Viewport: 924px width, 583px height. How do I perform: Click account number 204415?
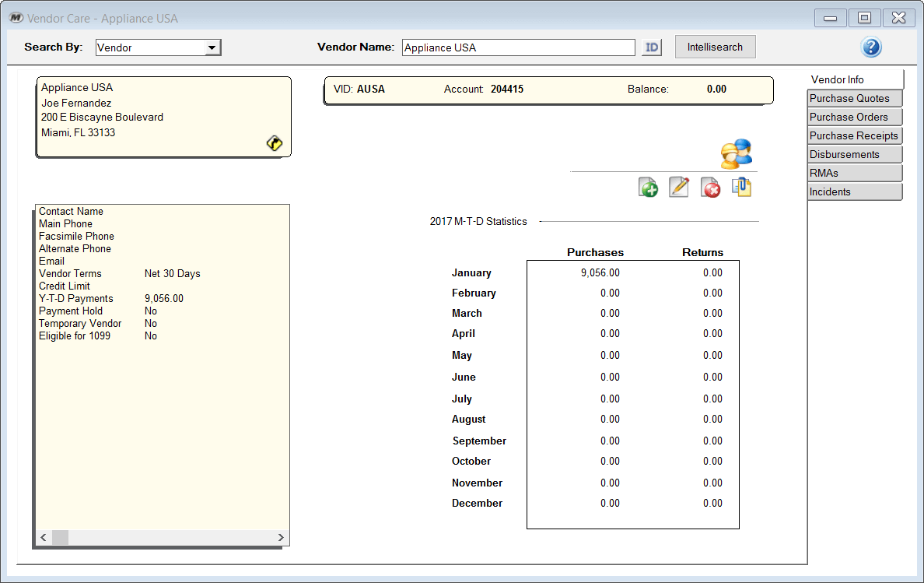click(507, 89)
